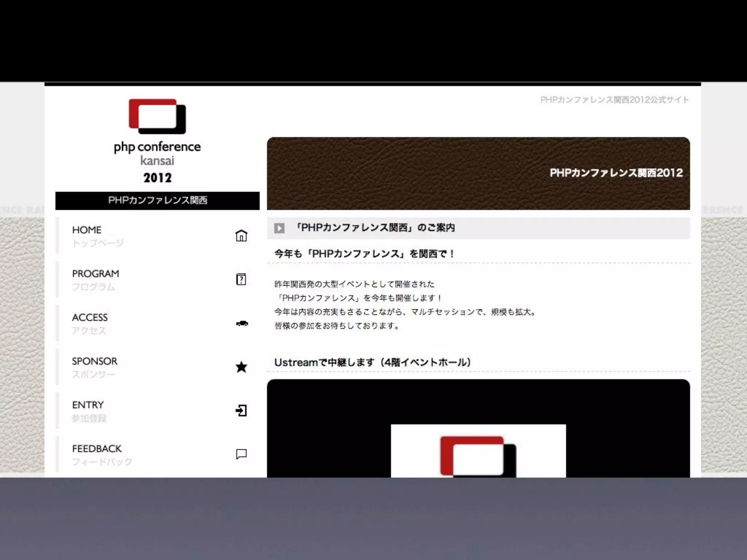Open the HOME menu item
747x560 pixels.
87,230
